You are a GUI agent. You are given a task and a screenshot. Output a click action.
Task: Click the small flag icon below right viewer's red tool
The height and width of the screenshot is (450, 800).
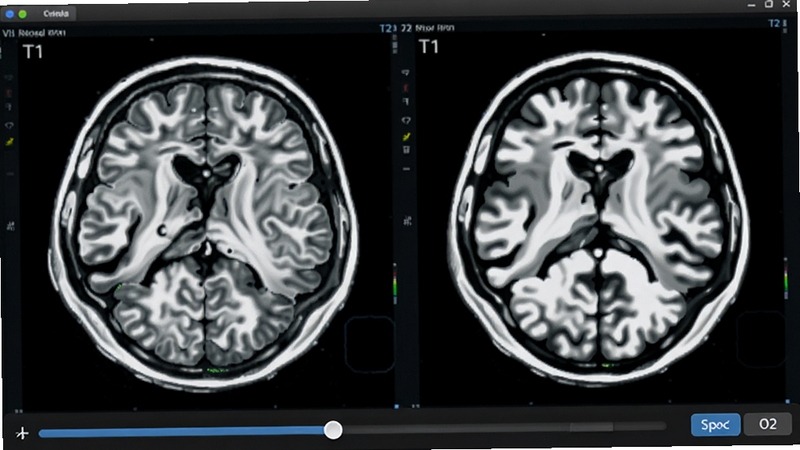406,102
